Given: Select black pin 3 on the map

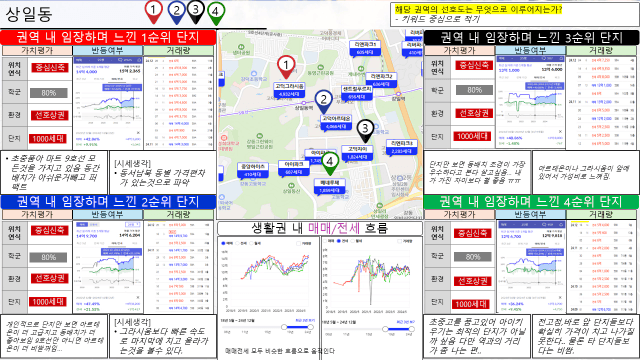Looking at the screenshot, I should point(365,131).
